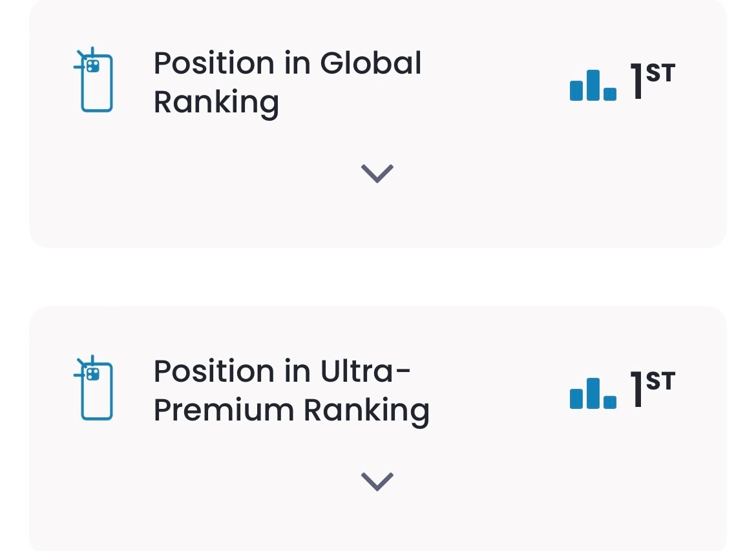Tap the word "Ultra-" in the second card

(366, 371)
